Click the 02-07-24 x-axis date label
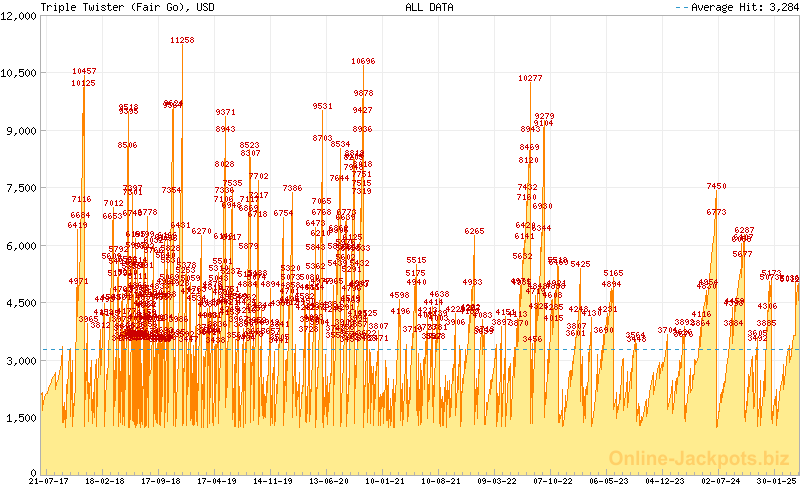 (720, 481)
